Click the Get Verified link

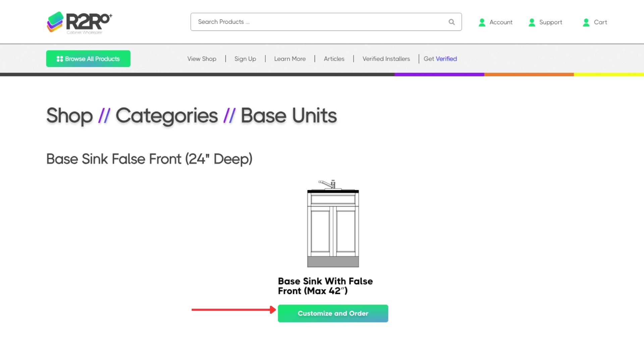point(440,59)
